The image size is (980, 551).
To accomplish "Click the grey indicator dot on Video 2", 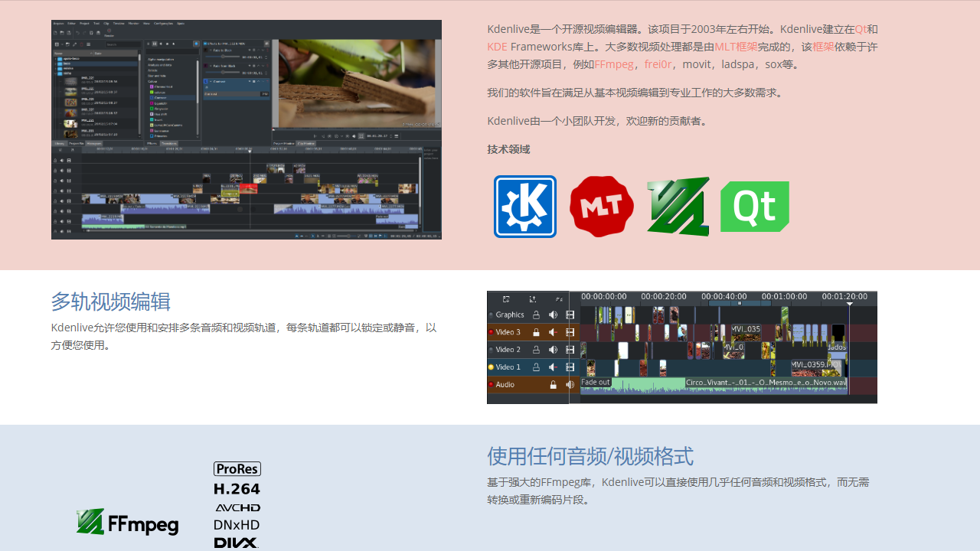I will coord(491,350).
